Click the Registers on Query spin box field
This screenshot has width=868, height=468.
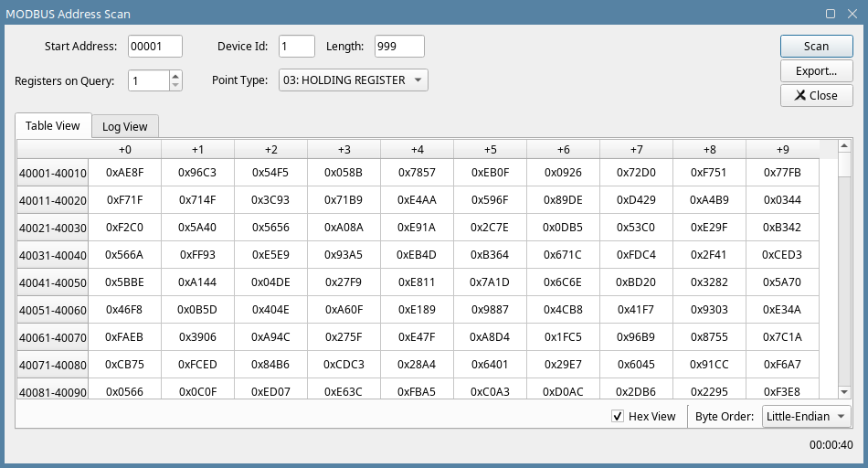coord(148,80)
